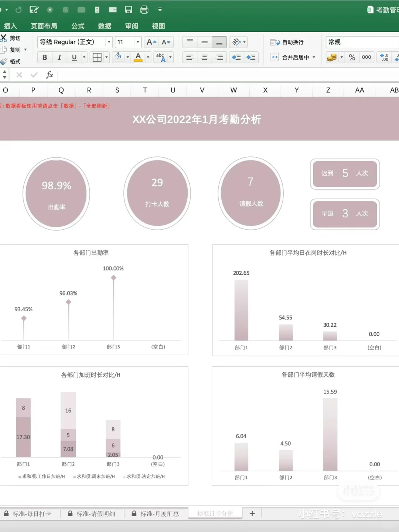Click the Print icon
Image resolution: width=399 pixels, height=532 pixels.
(144, 10)
